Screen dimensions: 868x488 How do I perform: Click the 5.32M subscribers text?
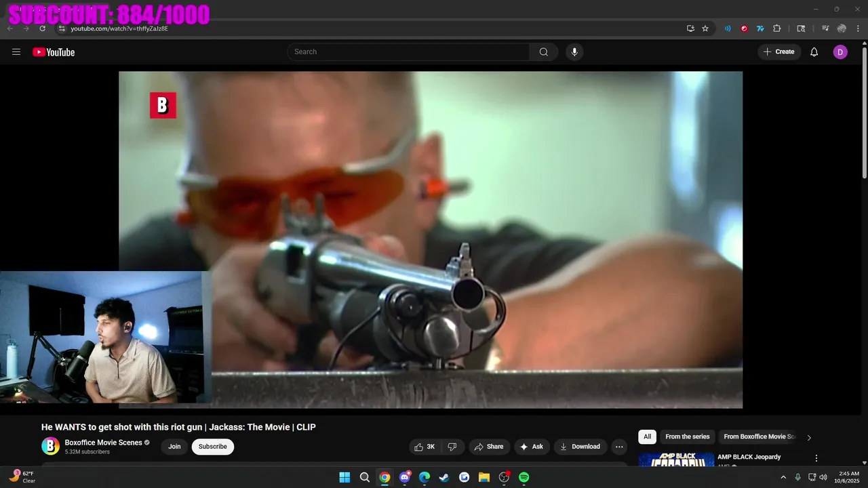click(87, 452)
